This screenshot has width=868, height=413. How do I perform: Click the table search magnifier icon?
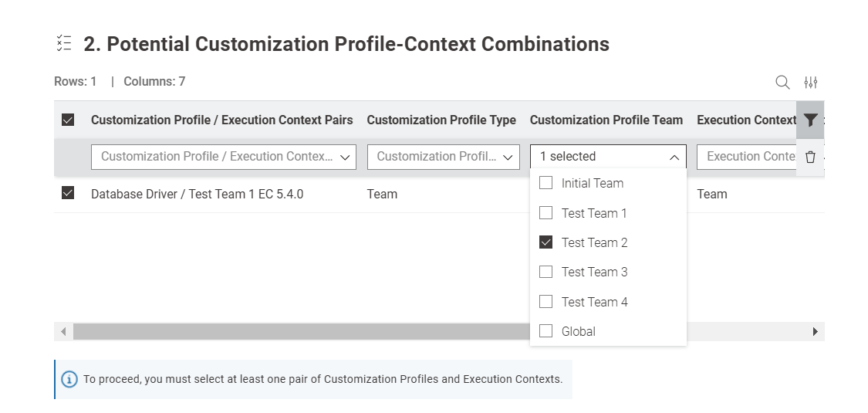point(782,82)
